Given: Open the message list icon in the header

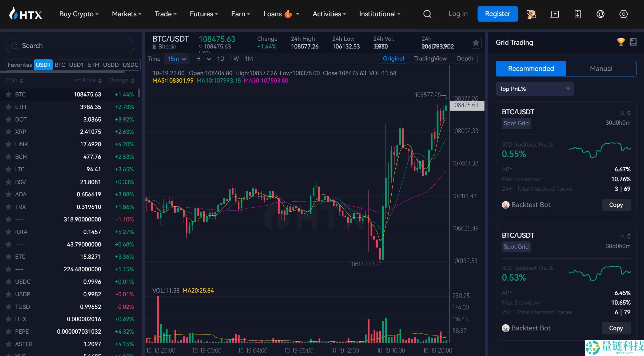Looking at the screenshot, I should pyautogui.click(x=554, y=14).
